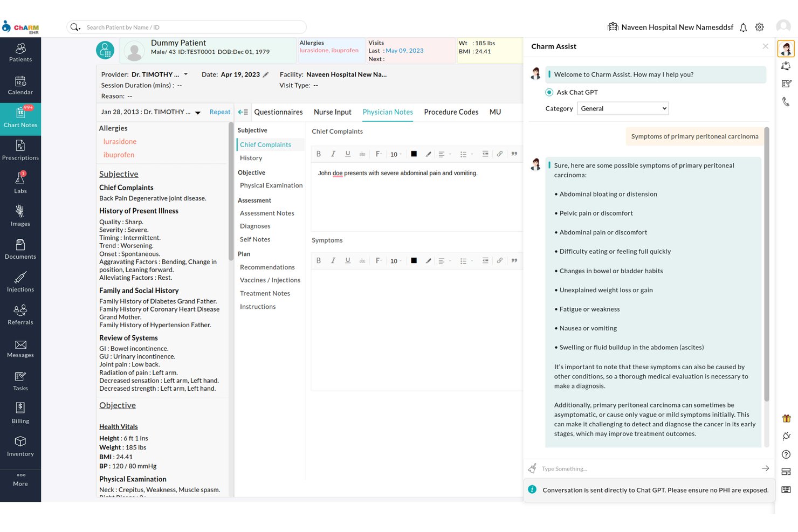Insert blockquote in Symptoms toolbar

coord(514,260)
